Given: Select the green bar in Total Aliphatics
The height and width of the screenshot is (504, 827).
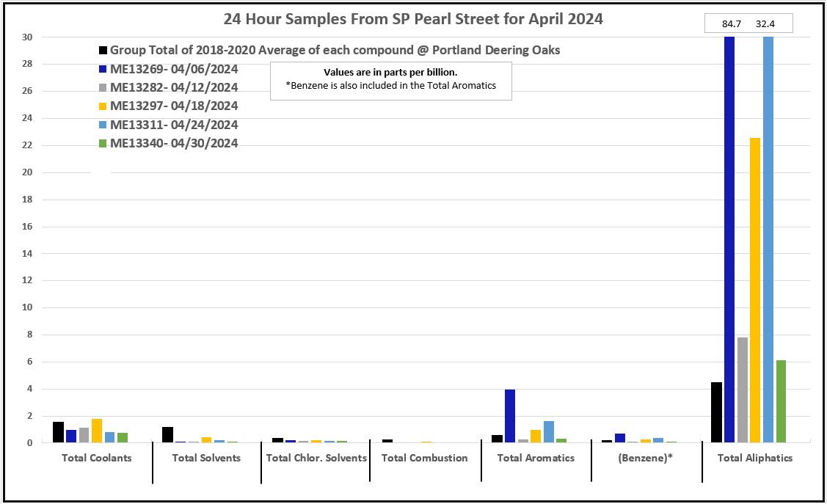Looking at the screenshot, I should (x=781, y=401).
